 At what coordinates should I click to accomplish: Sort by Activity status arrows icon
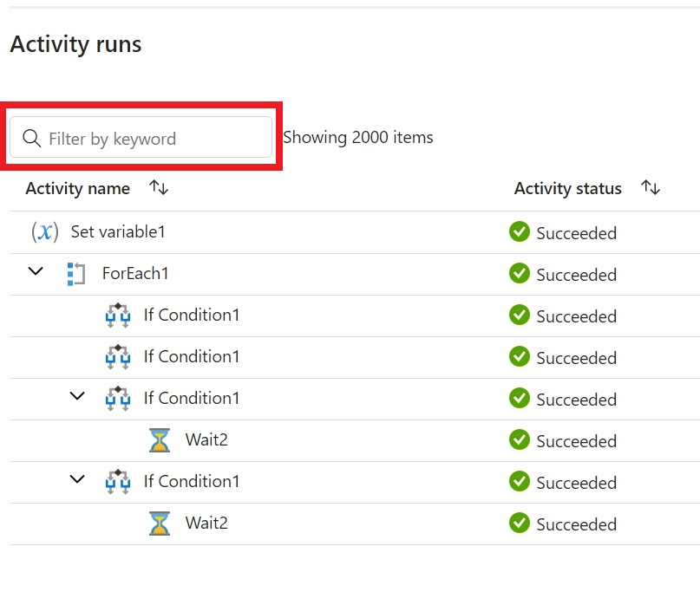[651, 188]
